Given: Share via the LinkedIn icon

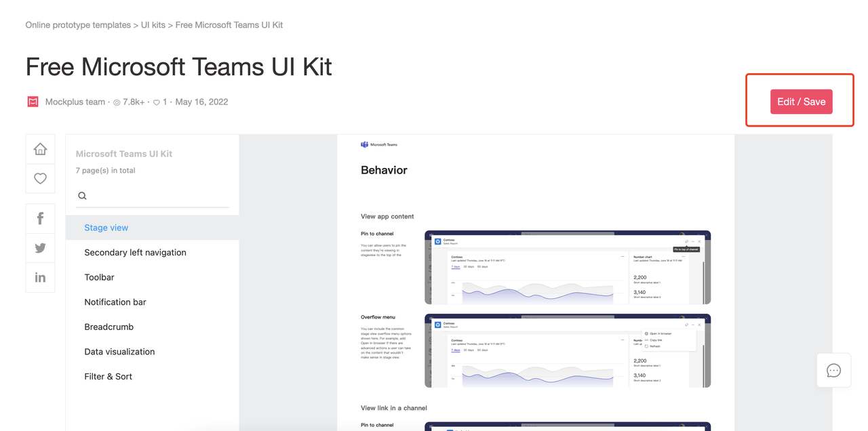Looking at the screenshot, I should coord(40,277).
